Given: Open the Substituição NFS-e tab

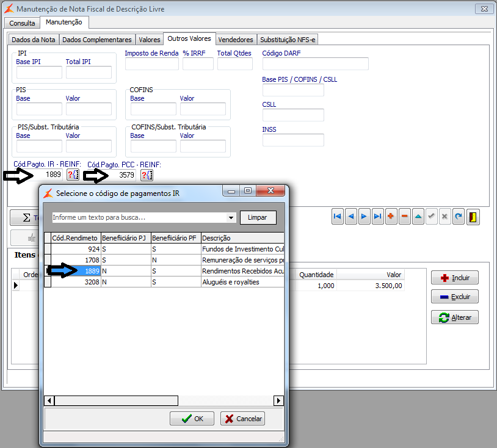Looking at the screenshot, I should 288,40.
